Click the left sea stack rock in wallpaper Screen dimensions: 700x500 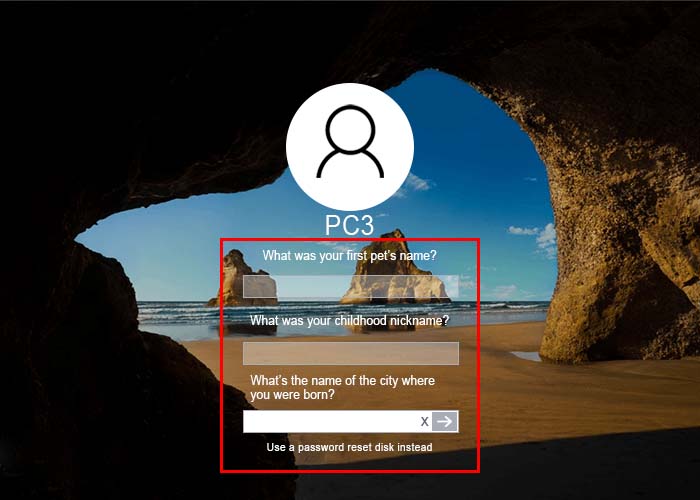point(241,279)
